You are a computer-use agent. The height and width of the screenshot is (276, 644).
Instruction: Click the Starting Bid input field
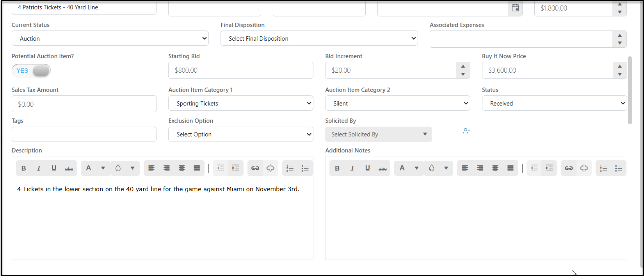pos(241,70)
